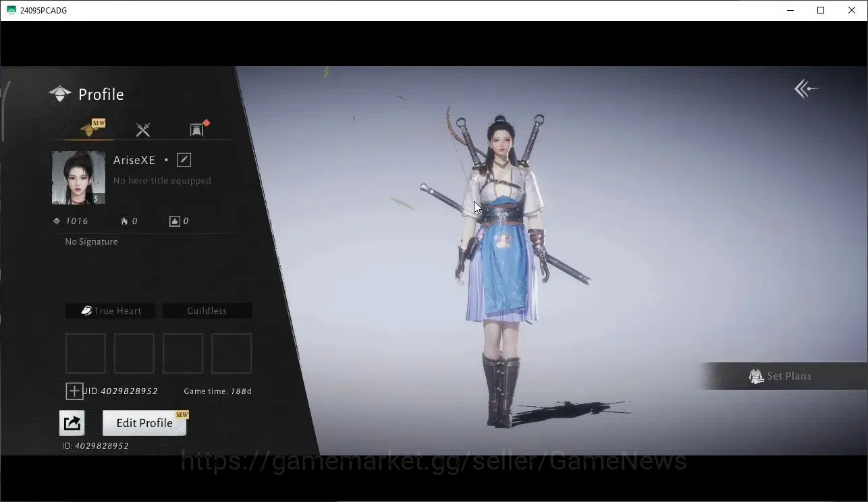Click the share profile icon
Viewport: 868px width, 502px height.
point(72,423)
